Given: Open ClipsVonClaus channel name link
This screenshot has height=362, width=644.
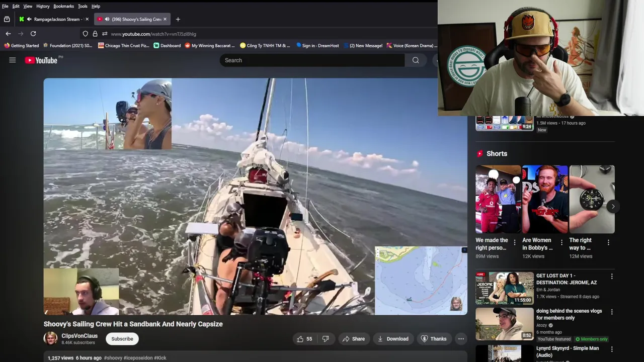Looking at the screenshot, I should point(79,336).
